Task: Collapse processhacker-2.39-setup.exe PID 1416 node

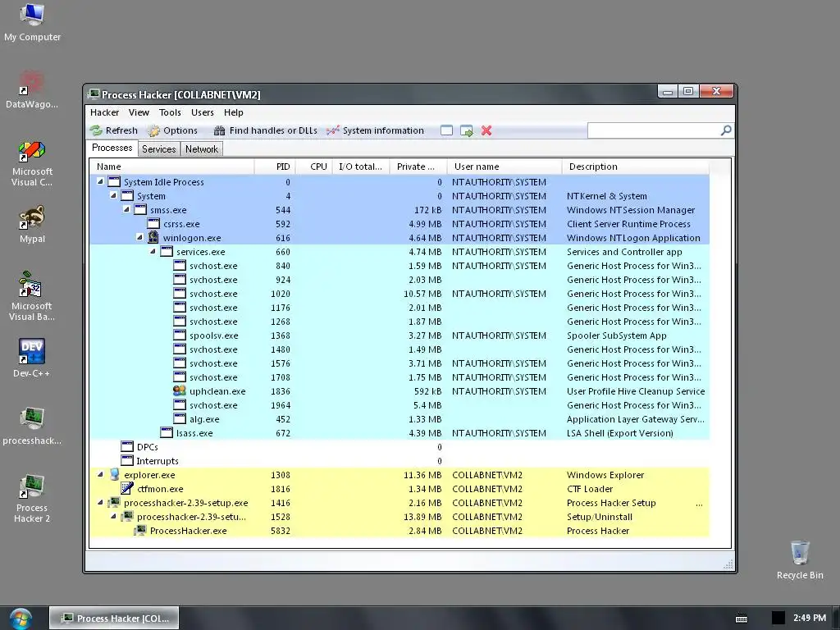Action: (x=100, y=503)
